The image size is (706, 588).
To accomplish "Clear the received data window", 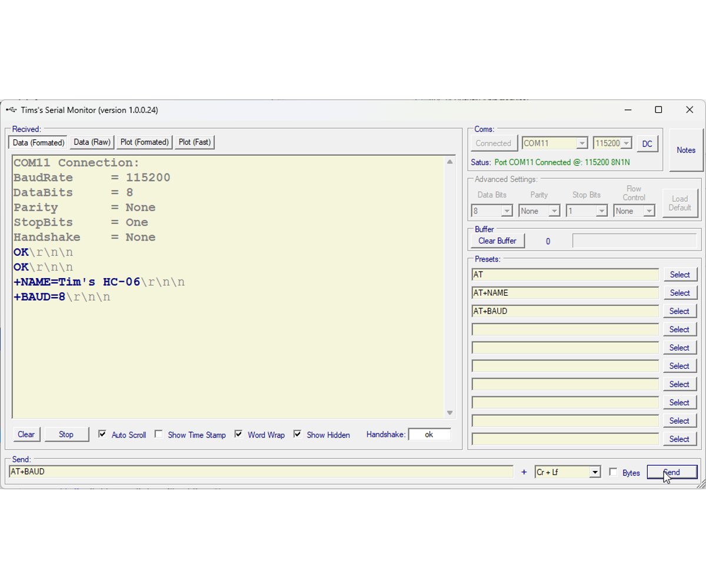I will pyautogui.click(x=26, y=434).
